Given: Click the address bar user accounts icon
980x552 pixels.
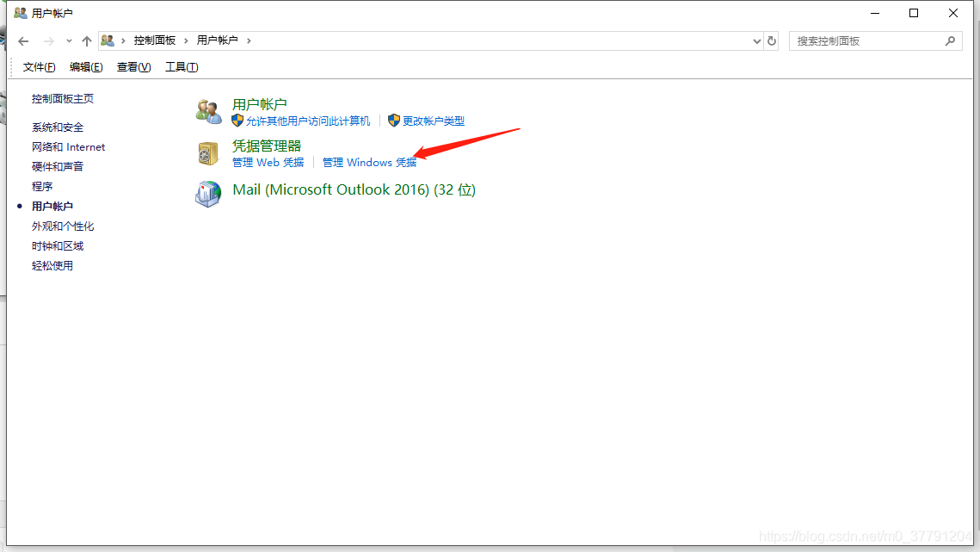Looking at the screenshot, I should pyautogui.click(x=108, y=40).
